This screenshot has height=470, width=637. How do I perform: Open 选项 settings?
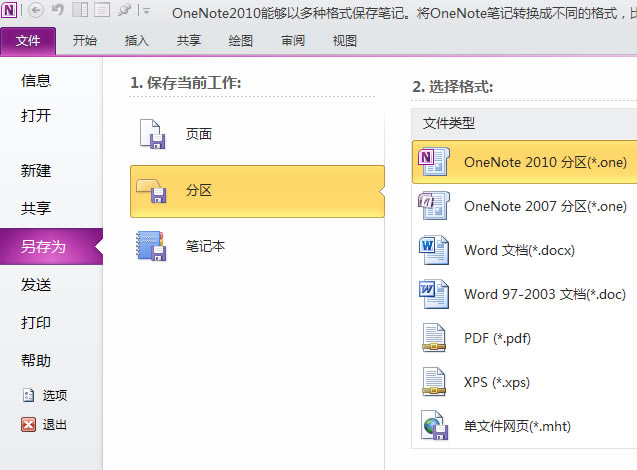(45, 395)
